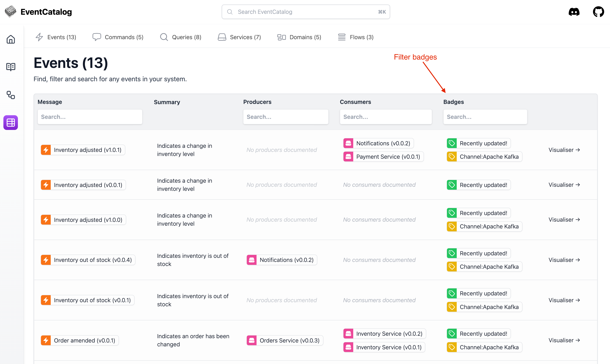610x364 pixels.
Task: Open the Queries tab showing 8 items
Action: tap(180, 37)
